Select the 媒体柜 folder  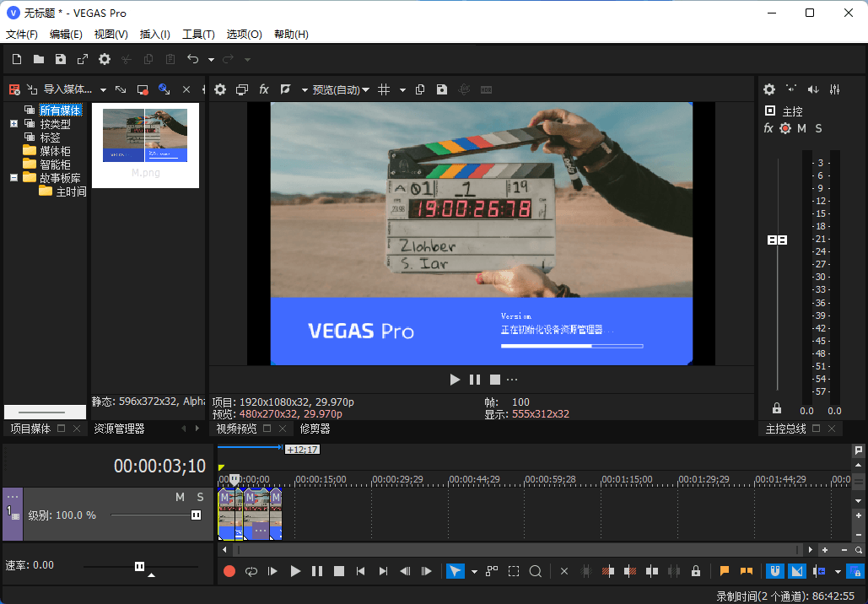click(x=55, y=151)
